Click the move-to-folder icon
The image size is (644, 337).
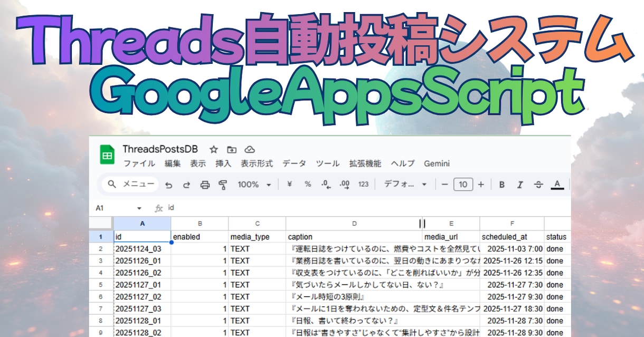[231, 149]
